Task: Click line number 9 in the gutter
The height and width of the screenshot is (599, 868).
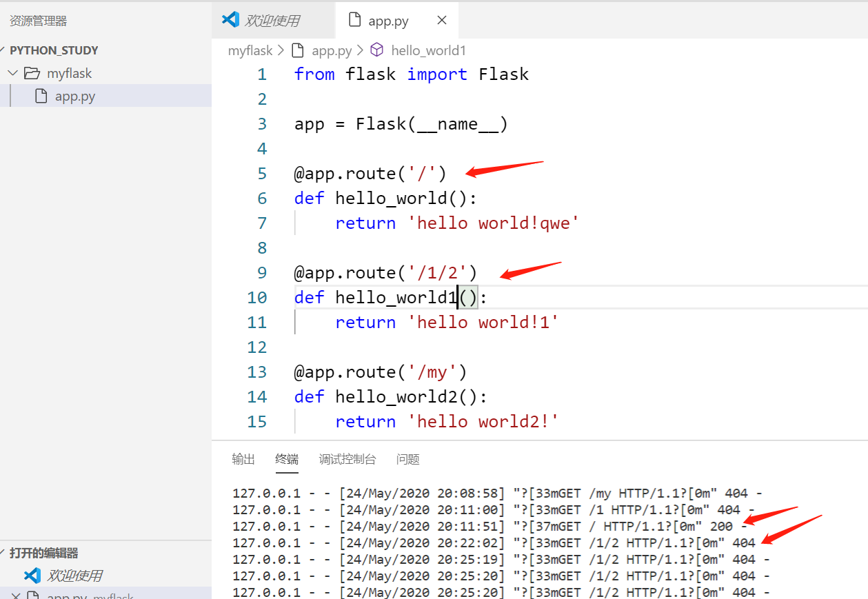Action: (261, 273)
